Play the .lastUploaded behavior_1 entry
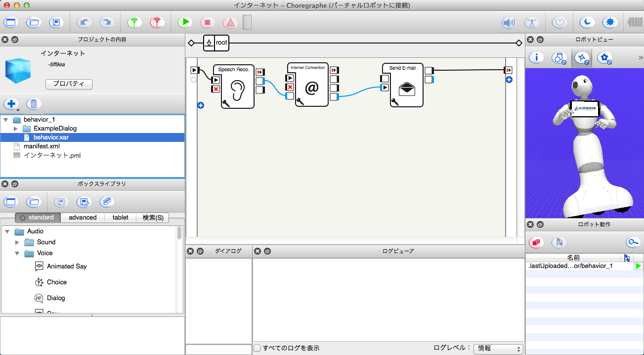This screenshot has width=644, height=355. click(639, 266)
